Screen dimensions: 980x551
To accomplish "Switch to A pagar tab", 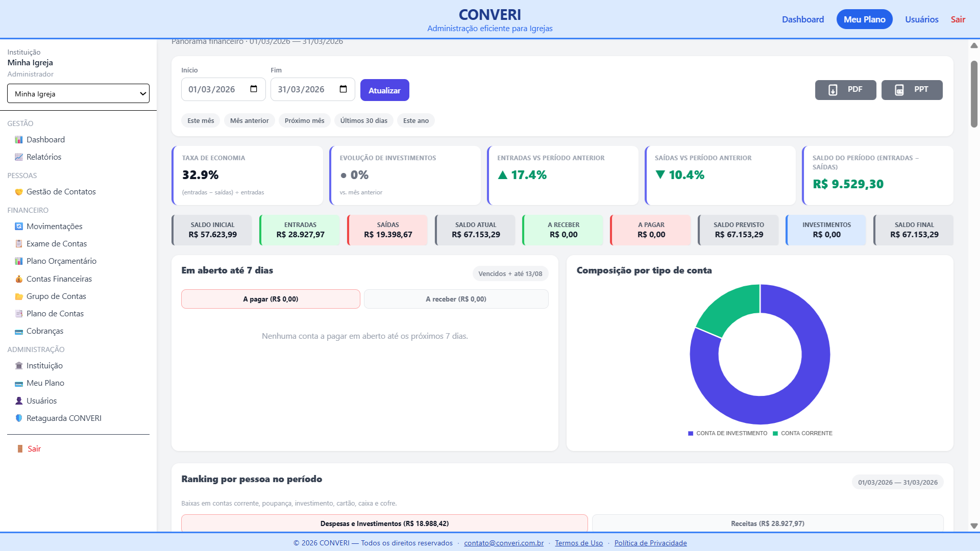I will pyautogui.click(x=271, y=299).
